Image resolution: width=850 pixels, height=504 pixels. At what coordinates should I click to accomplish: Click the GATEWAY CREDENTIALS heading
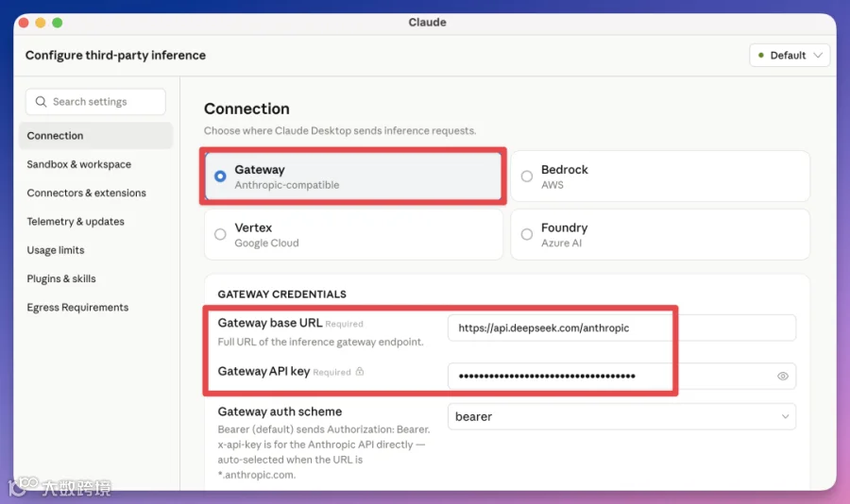[x=281, y=294]
